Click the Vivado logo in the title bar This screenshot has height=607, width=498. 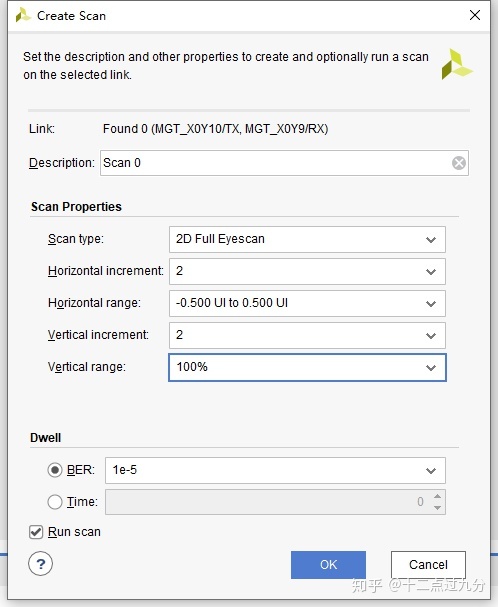tap(22, 15)
